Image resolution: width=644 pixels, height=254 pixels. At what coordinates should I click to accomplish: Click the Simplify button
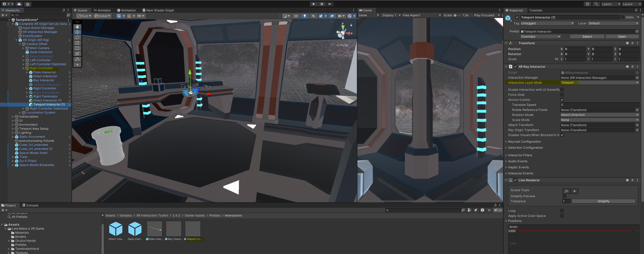pos(603,201)
